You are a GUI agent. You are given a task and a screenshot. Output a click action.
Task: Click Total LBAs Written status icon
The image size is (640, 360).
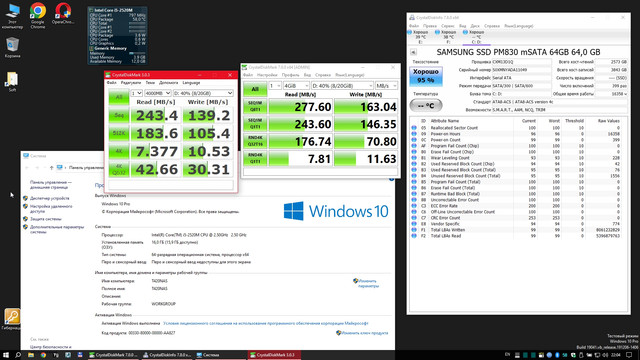(x=413, y=230)
